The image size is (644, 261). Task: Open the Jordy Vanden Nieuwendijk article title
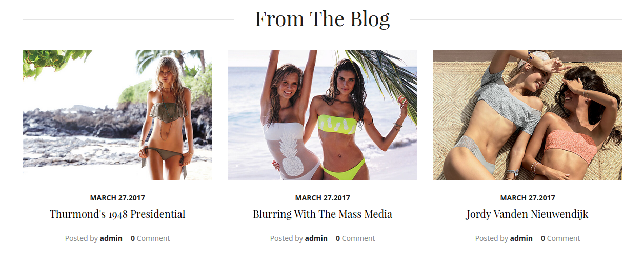528,214
